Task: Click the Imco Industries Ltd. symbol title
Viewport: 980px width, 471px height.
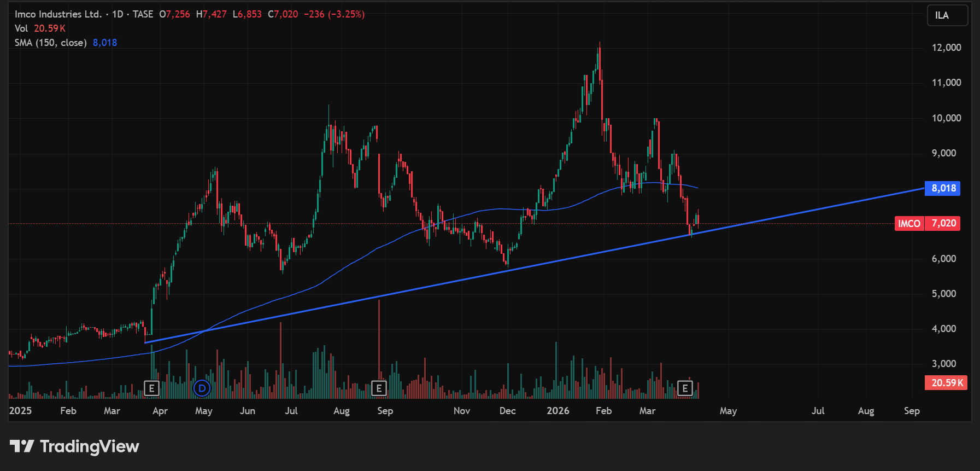Action: [x=58, y=14]
